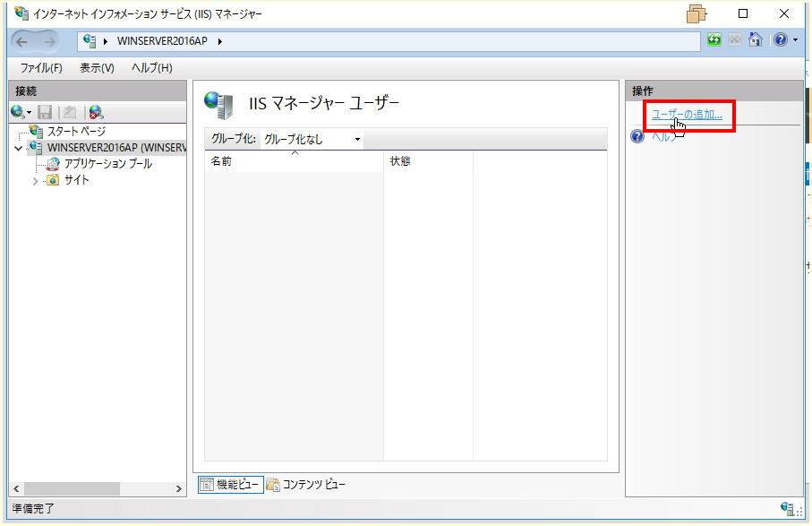Click the IIS マネージャー ユーザー page icon

coord(219,105)
